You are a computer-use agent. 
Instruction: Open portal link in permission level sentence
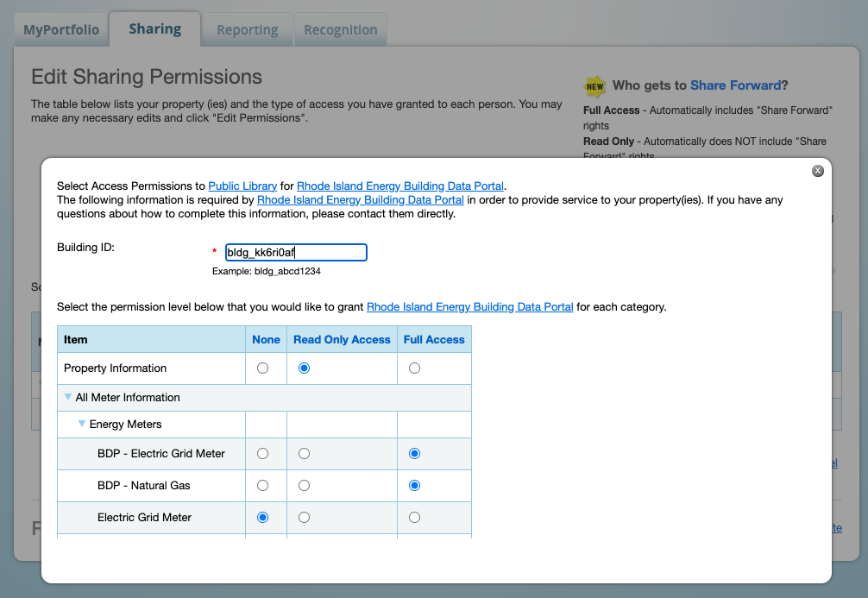click(x=470, y=306)
